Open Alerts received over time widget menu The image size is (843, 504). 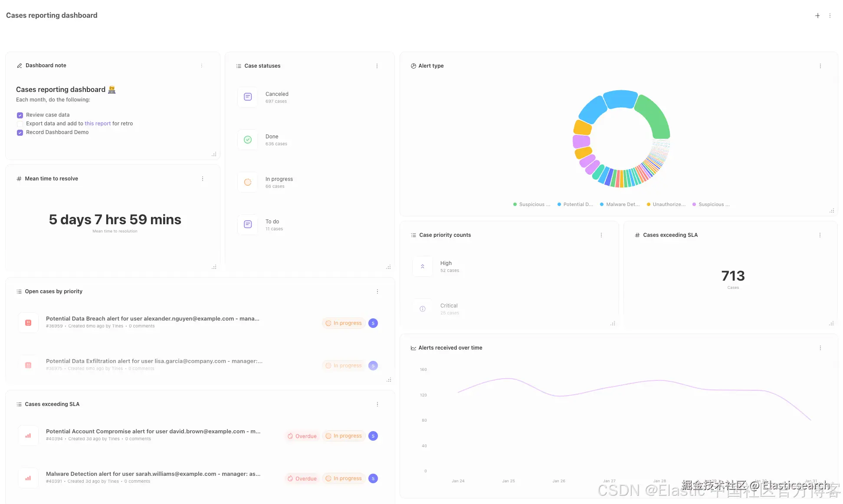point(820,348)
